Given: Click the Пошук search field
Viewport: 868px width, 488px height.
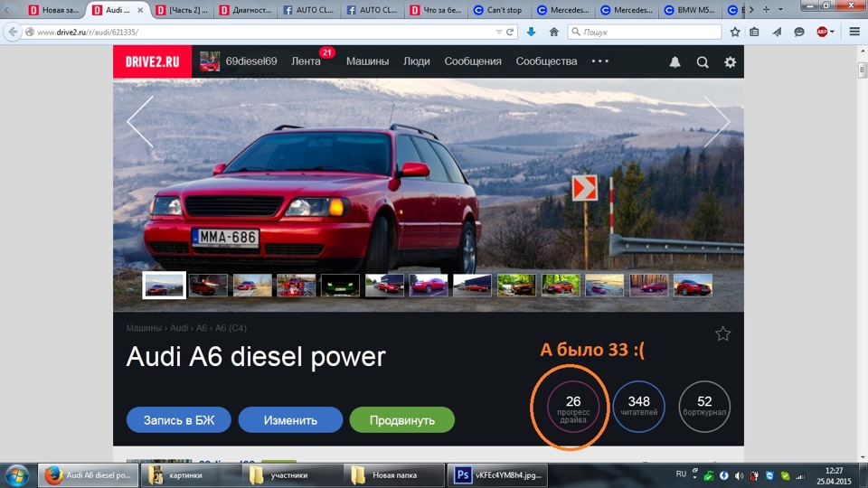Looking at the screenshot, I should point(645,33).
